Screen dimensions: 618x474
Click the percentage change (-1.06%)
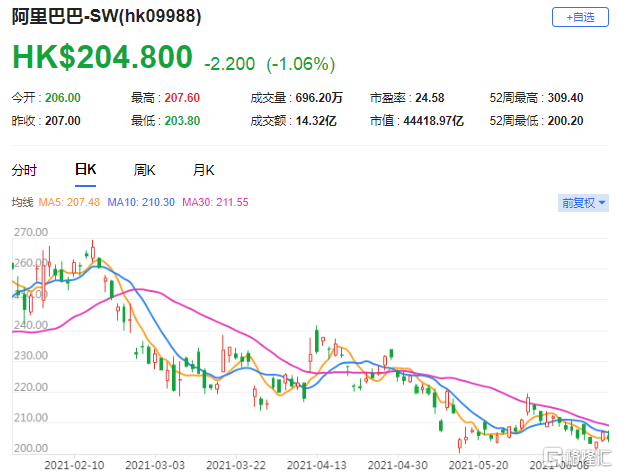[301, 64]
